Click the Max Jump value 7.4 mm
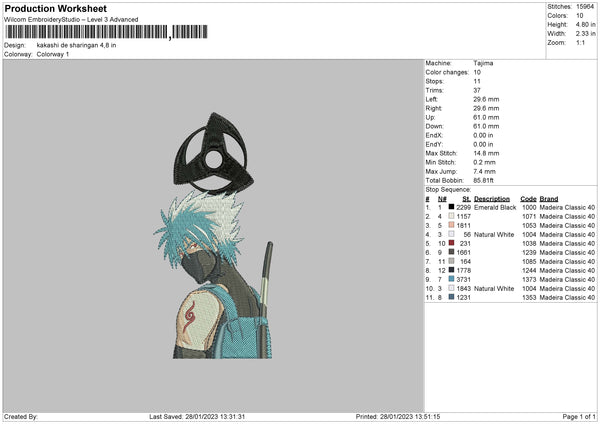The width and height of the screenshot is (600, 424). click(484, 171)
